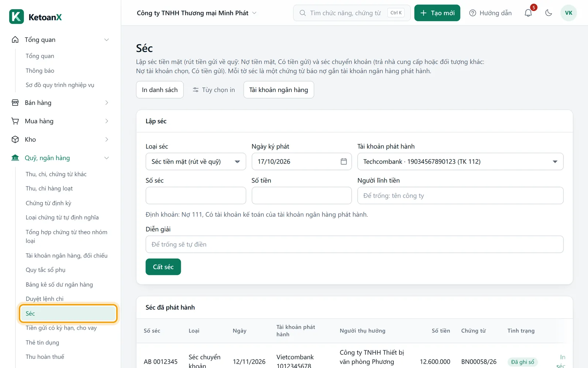This screenshot has width=588, height=368.
Task: Open the VK user avatar menu
Action: point(569,13)
